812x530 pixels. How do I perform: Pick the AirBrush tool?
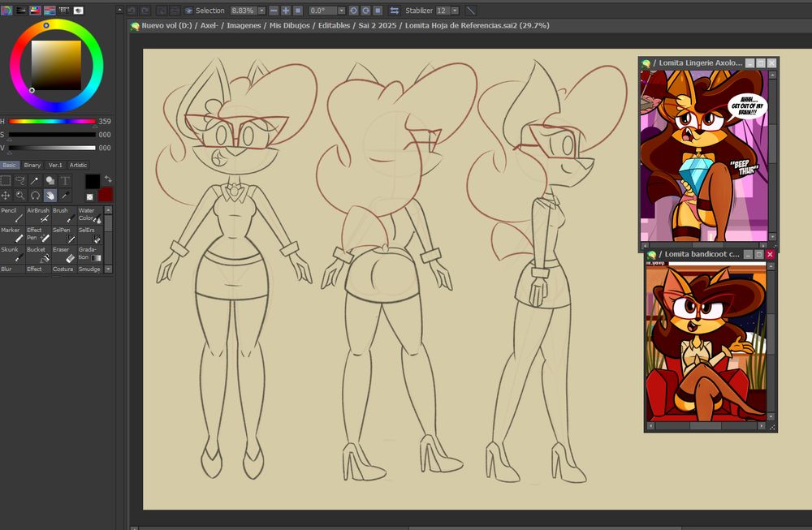38,215
